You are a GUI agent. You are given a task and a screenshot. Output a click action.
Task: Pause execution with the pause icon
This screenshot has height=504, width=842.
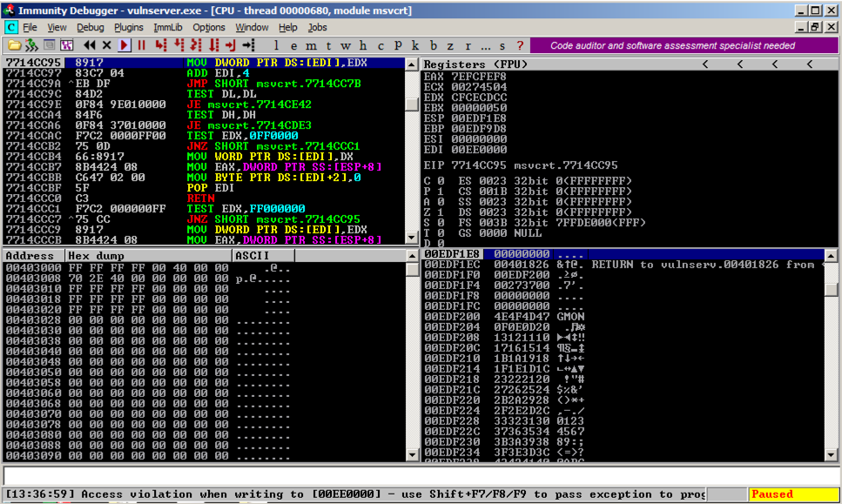tap(141, 45)
